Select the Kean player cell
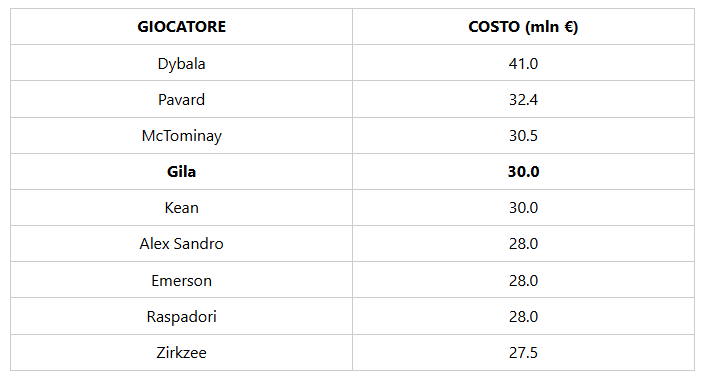 pyautogui.click(x=181, y=207)
